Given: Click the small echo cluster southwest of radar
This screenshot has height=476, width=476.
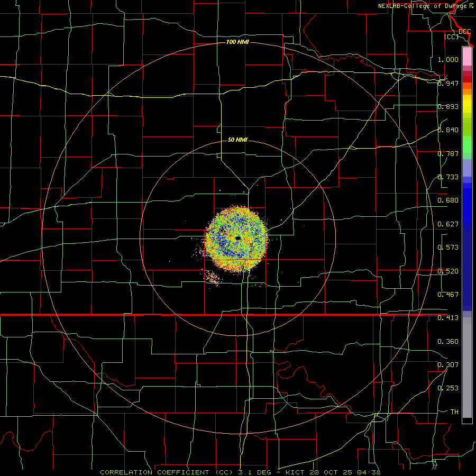Looking at the screenshot, I should pos(212,277).
